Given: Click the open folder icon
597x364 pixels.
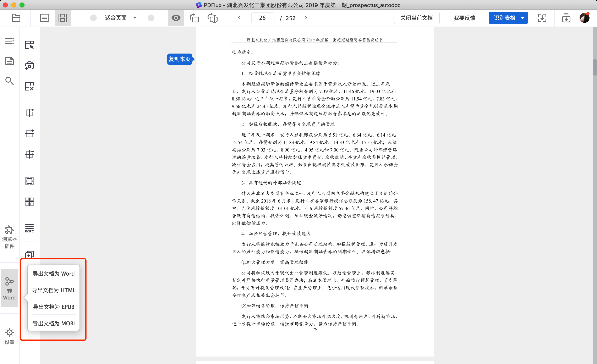Looking at the screenshot, I should click(x=16, y=18).
